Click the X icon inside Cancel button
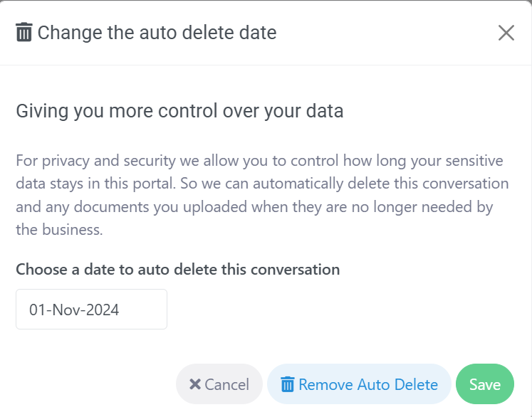Image resolution: width=532 pixels, height=417 pixels. pos(194,385)
